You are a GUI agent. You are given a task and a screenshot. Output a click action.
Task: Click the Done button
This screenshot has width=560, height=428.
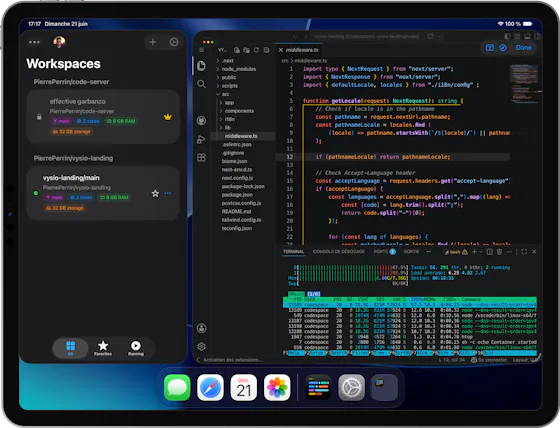tap(523, 48)
